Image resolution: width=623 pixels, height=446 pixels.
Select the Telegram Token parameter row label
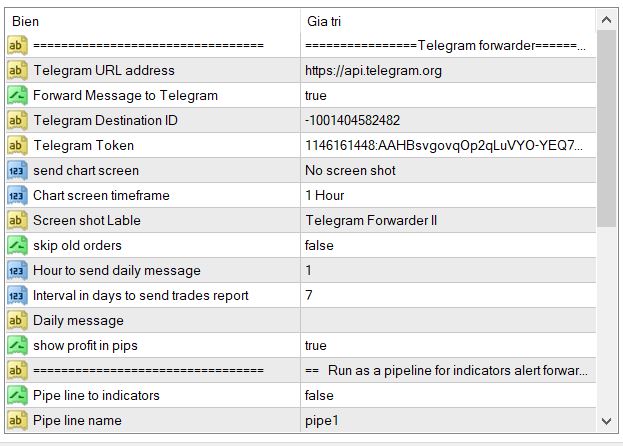pos(83,146)
